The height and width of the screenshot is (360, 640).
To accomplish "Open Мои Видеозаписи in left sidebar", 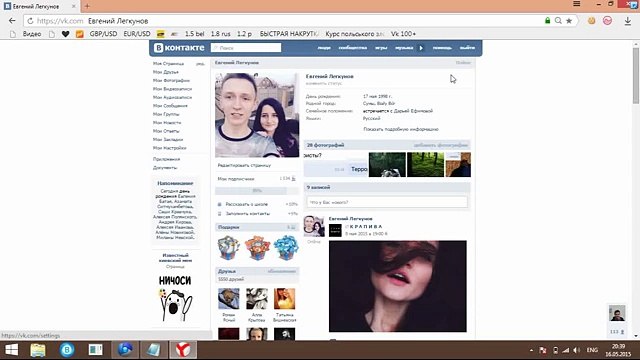I will pyautogui.click(x=172, y=89).
